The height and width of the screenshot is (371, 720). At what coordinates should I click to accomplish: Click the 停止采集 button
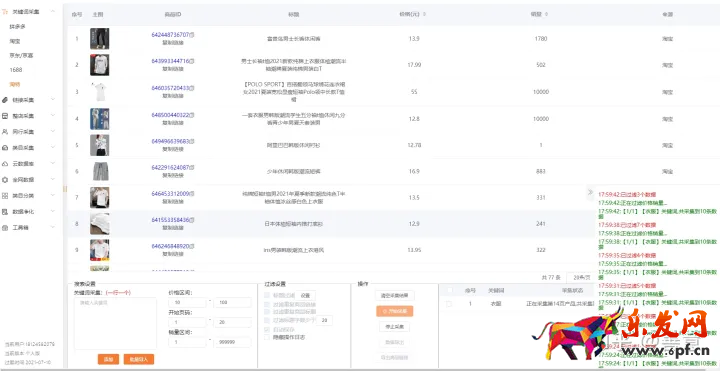(394, 327)
